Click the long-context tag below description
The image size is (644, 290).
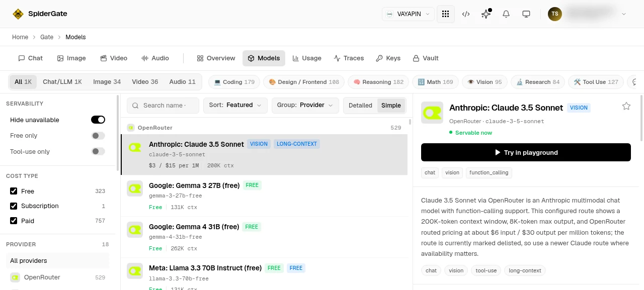[x=525, y=270]
